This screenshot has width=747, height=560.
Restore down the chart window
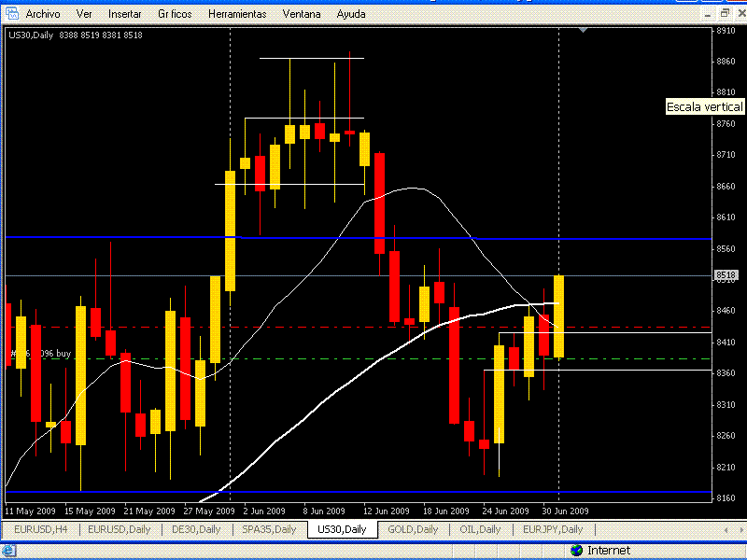tap(726, 14)
